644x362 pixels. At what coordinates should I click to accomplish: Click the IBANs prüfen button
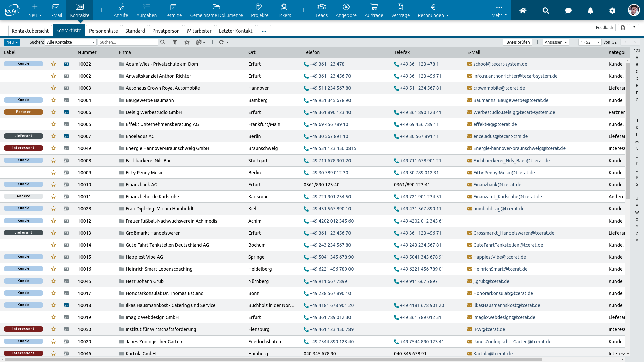click(517, 42)
